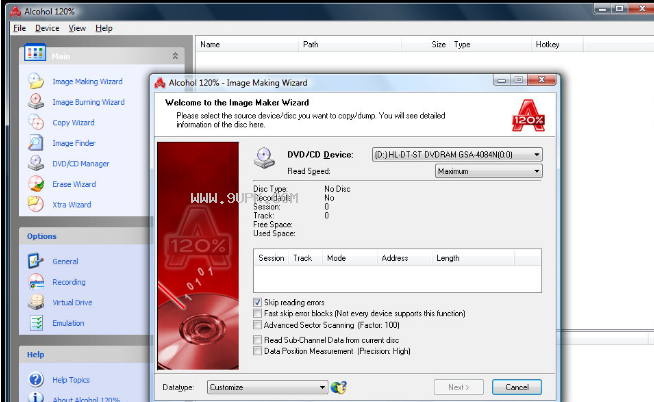The image size is (654, 402).
Task: Open Help Topics link
Action: coord(71,380)
